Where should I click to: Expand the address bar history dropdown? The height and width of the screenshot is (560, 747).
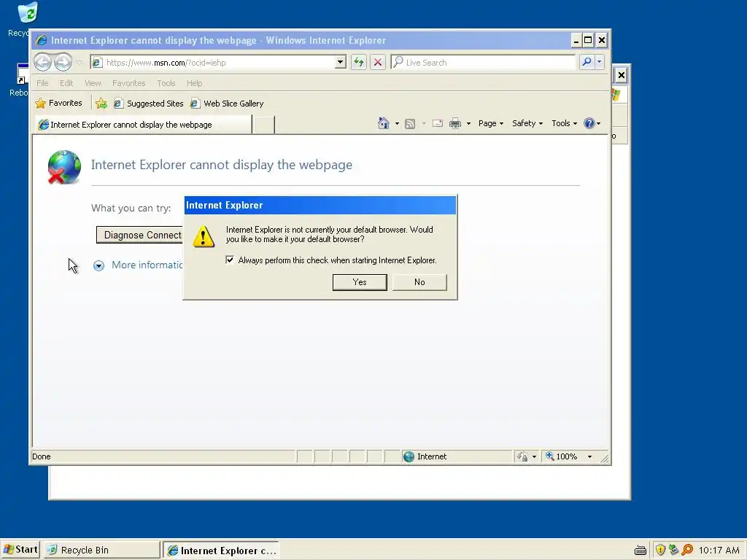(340, 63)
